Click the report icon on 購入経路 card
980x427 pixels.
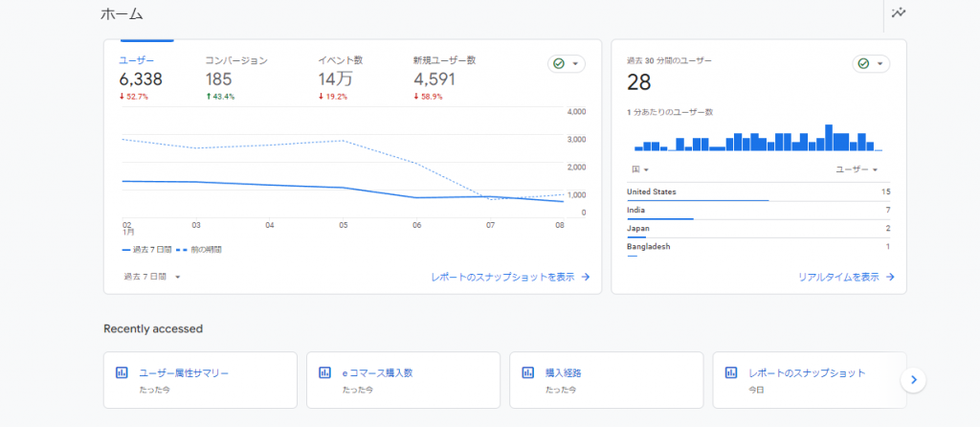click(528, 372)
